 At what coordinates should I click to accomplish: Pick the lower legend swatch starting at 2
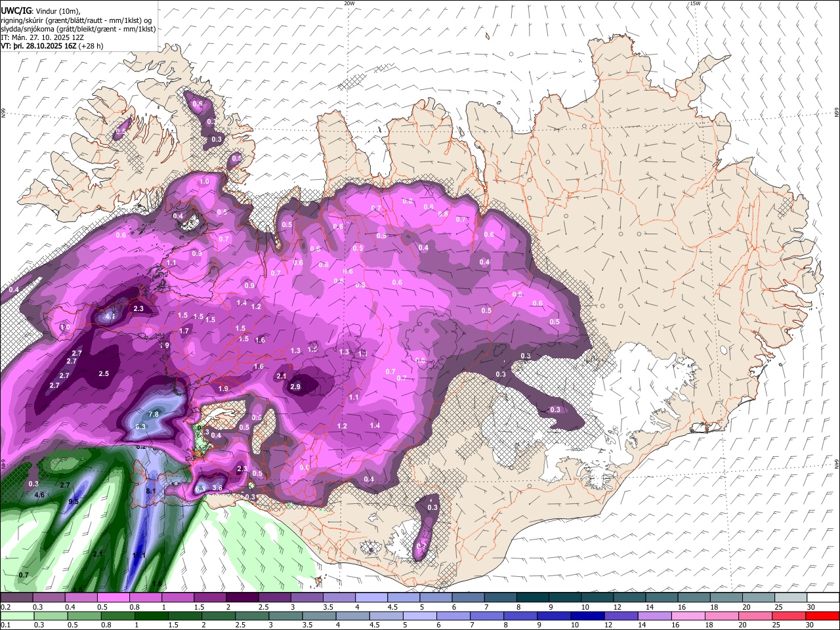[219, 616]
